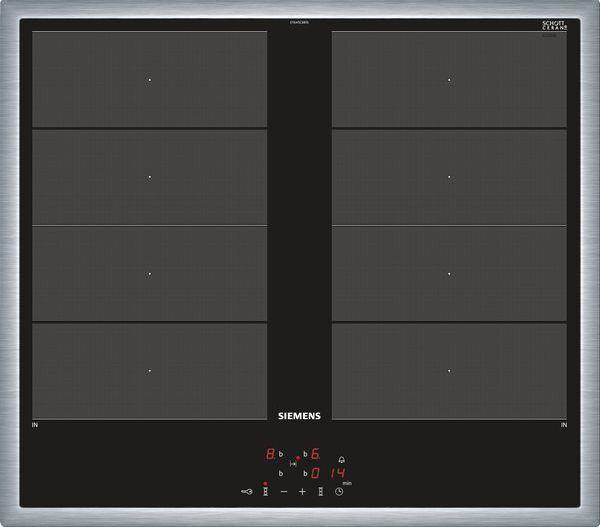Touch the top segment of right flex zone
Viewport: 600px width, 527px height.
click(449, 79)
